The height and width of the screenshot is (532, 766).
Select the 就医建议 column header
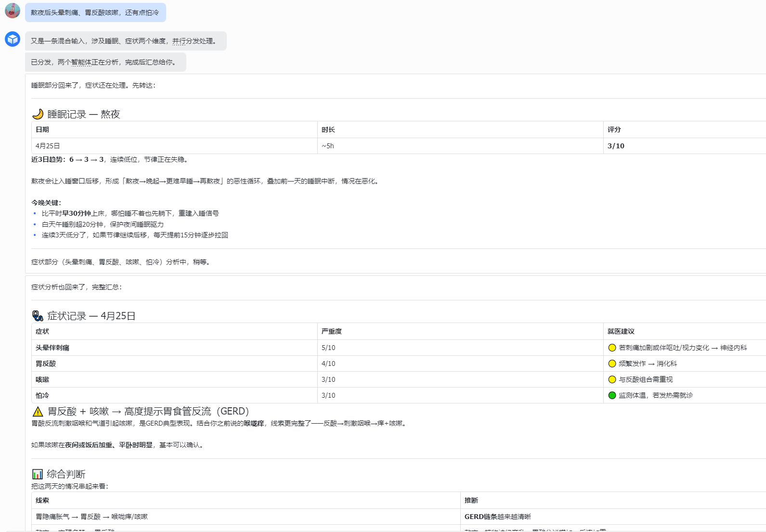pos(685,331)
